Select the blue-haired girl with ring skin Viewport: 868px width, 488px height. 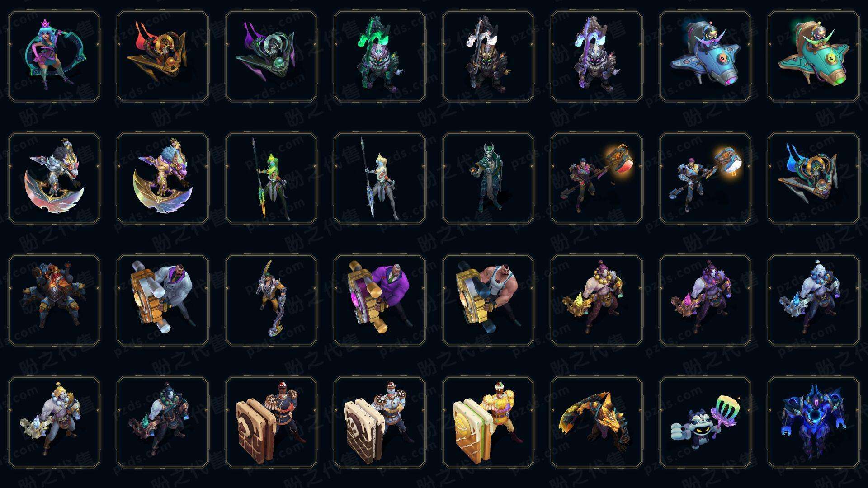coord(54,56)
